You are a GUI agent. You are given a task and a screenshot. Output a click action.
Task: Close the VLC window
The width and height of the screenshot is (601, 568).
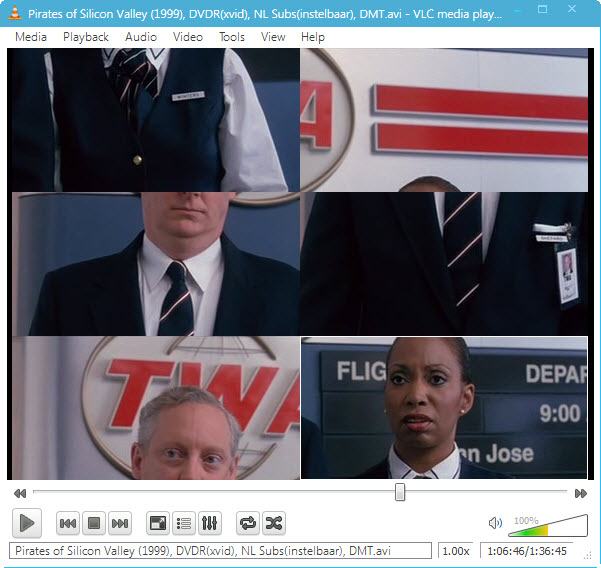(x=571, y=9)
